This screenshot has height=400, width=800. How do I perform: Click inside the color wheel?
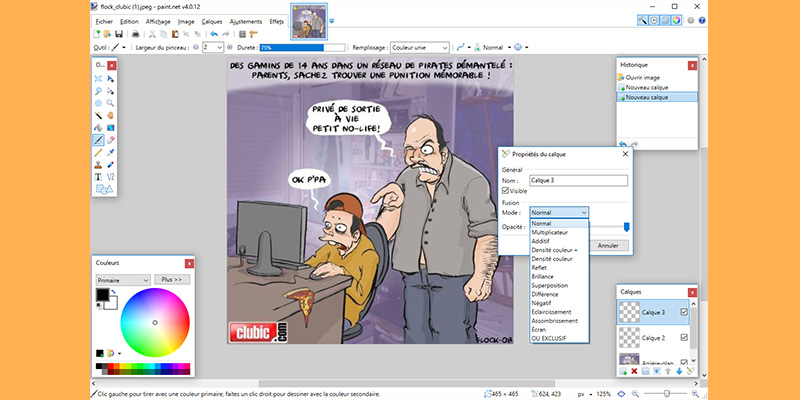click(x=155, y=322)
